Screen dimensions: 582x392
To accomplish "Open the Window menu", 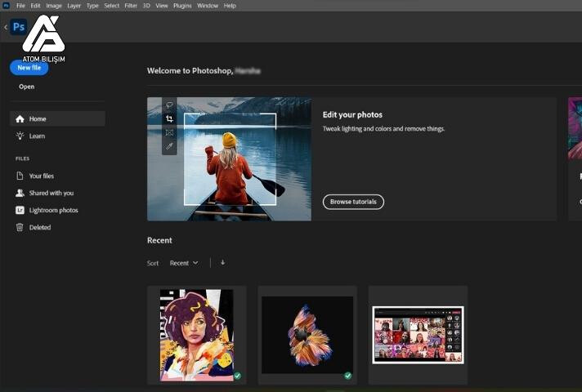I will click(208, 6).
